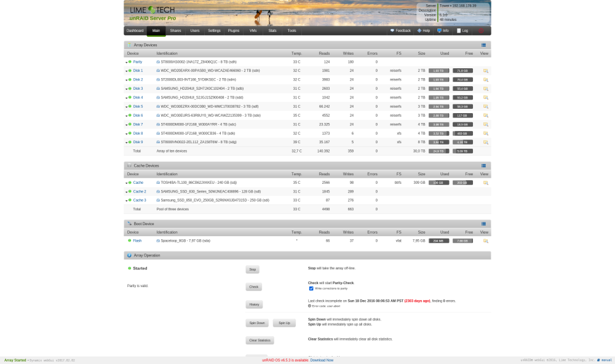This screenshot has height=364, width=615.
Task: Open the Settings tab
Action: (214, 31)
